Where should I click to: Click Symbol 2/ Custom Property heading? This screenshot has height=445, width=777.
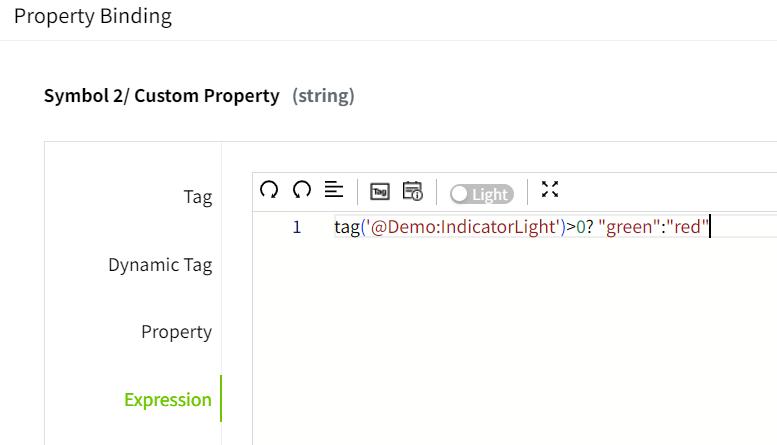(x=161, y=96)
